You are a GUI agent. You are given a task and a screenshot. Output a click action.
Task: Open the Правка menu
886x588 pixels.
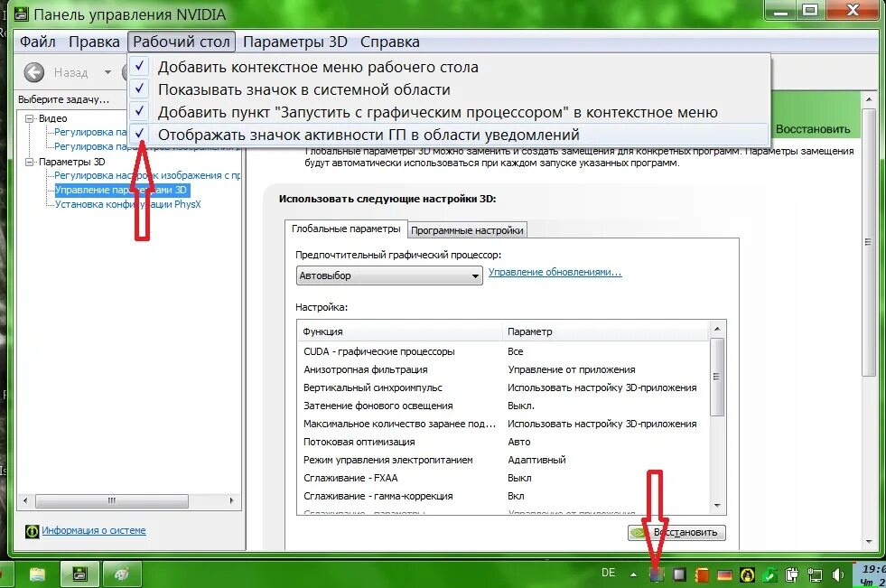[x=94, y=42]
